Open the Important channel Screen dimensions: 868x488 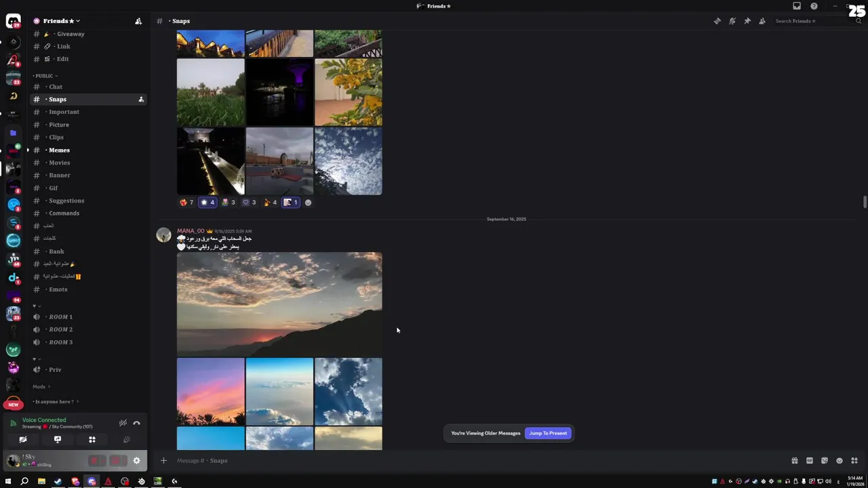pos(88,112)
